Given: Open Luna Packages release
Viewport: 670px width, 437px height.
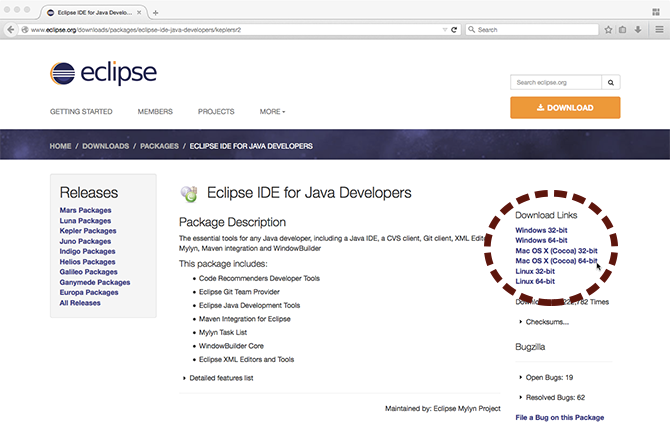Looking at the screenshot, I should (85, 220).
